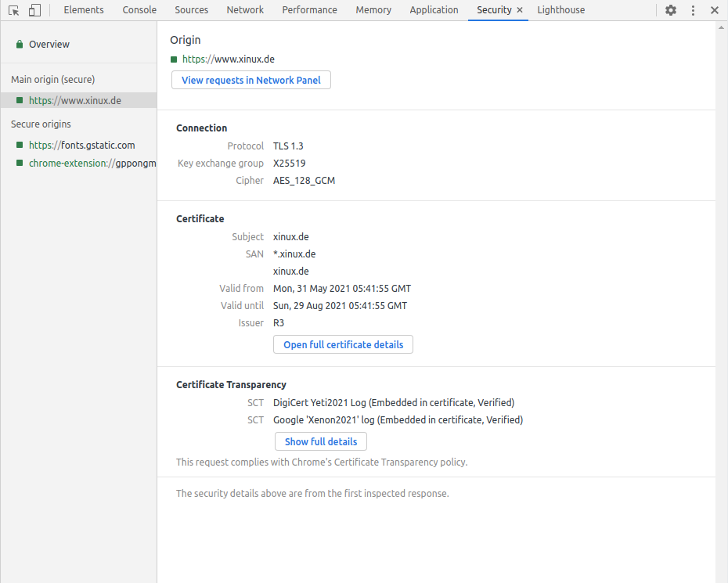Switch to the Memory tab
The width and height of the screenshot is (728, 583).
point(373,10)
